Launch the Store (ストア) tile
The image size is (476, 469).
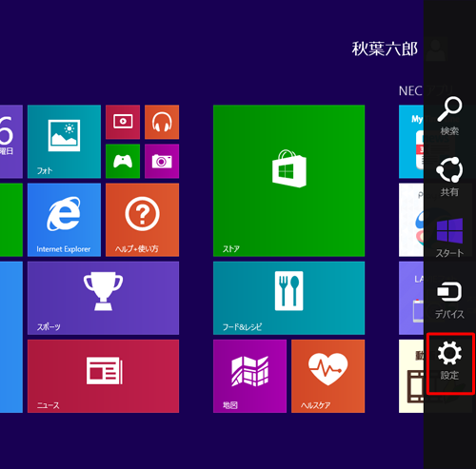pos(288,181)
